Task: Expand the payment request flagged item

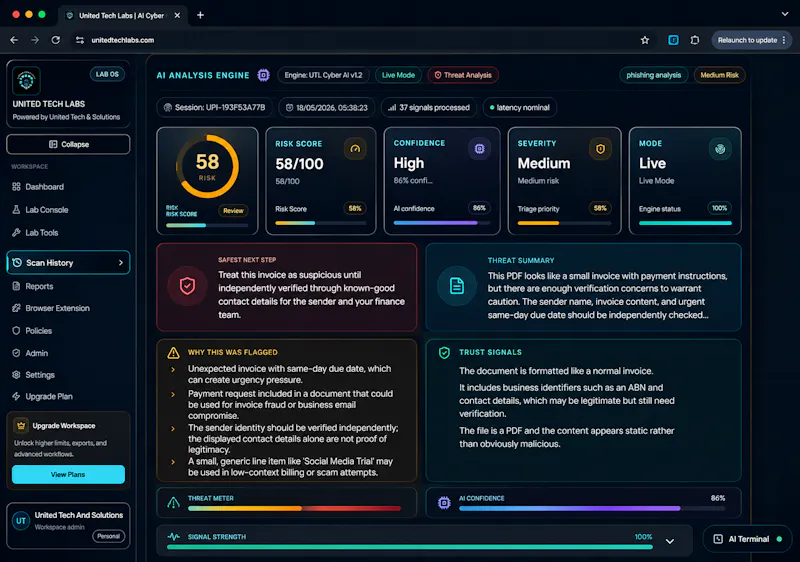Action: click(173, 394)
